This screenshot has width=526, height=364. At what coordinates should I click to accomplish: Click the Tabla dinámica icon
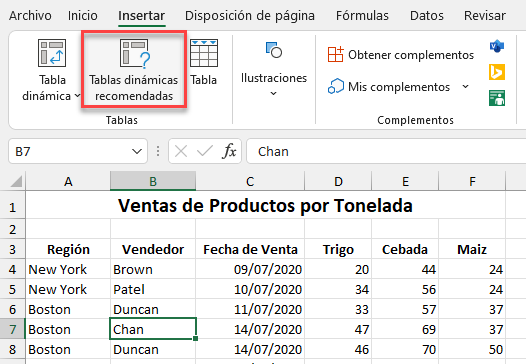52,53
